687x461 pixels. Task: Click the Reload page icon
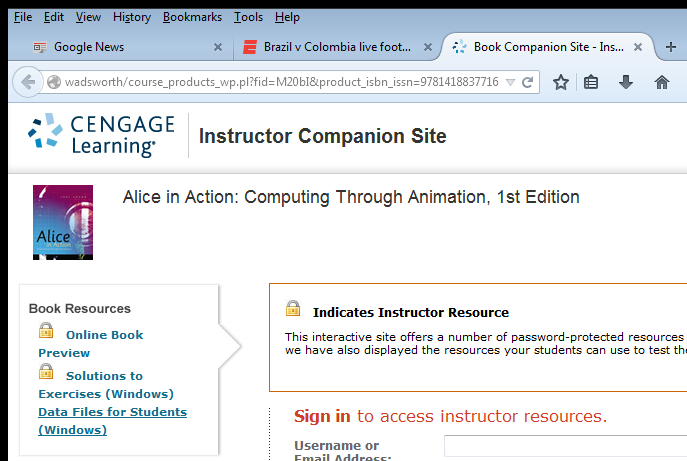tap(528, 82)
